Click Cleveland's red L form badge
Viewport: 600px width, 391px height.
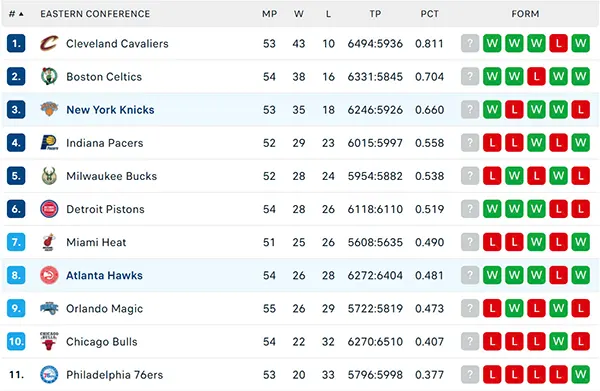click(558, 43)
